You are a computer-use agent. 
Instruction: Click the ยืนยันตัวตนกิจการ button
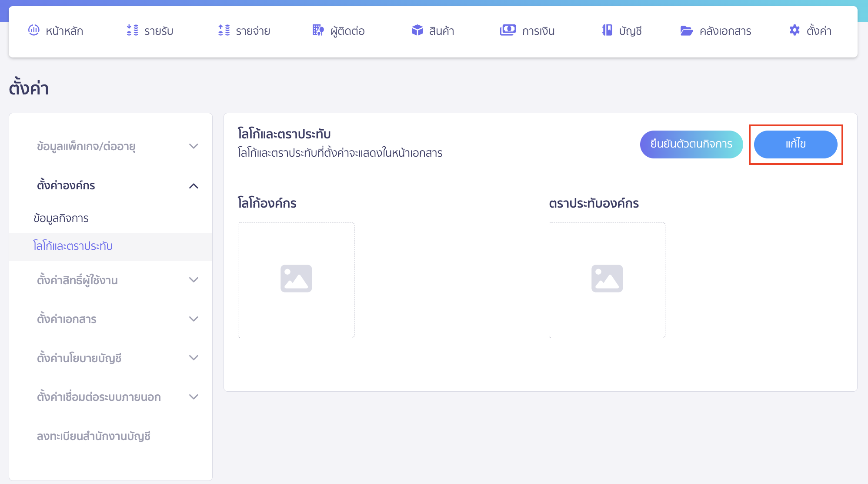tap(691, 144)
